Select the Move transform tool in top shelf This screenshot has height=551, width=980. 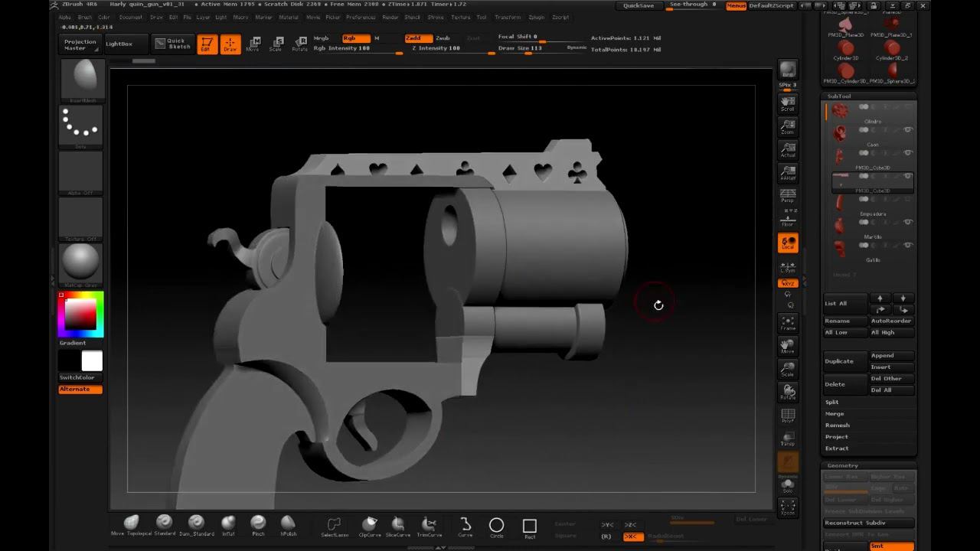[253, 44]
